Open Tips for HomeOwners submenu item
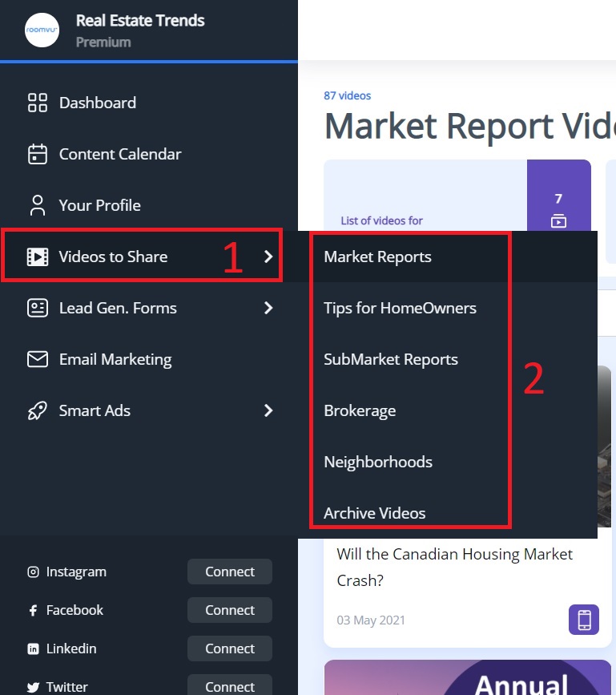The image size is (616, 695). pos(400,308)
